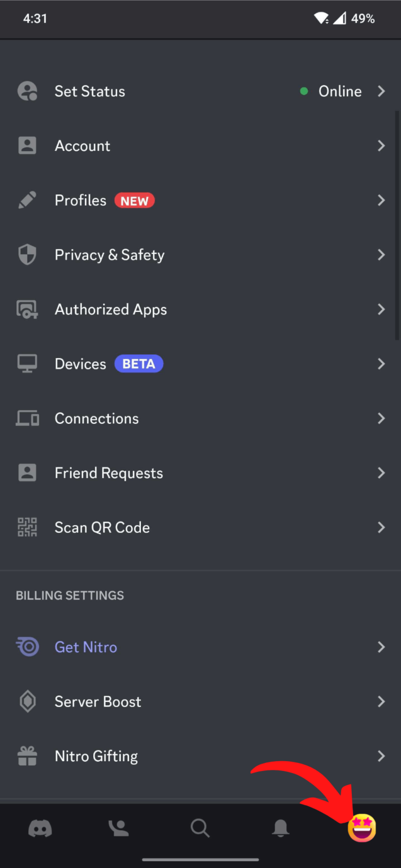Viewport: 401px width, 868px height.
Task: Select the shield icon beside Privacy & Safety
Action: tap(27, 254)
